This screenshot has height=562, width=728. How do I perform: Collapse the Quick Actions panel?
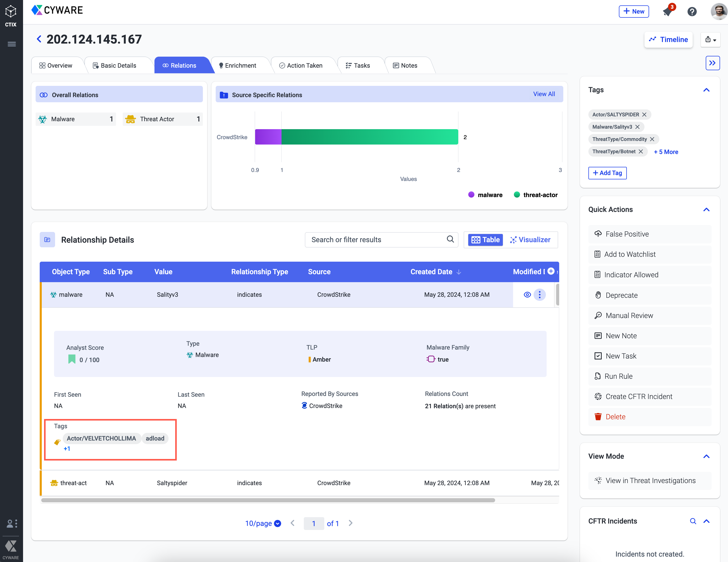coord(706,209)
